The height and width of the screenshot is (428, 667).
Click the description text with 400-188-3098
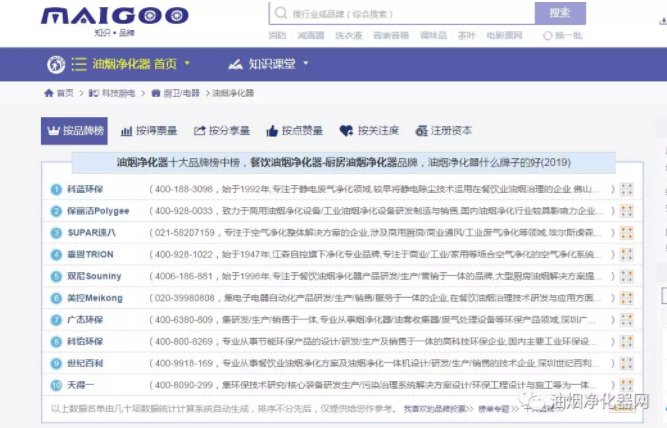point(382,189)
